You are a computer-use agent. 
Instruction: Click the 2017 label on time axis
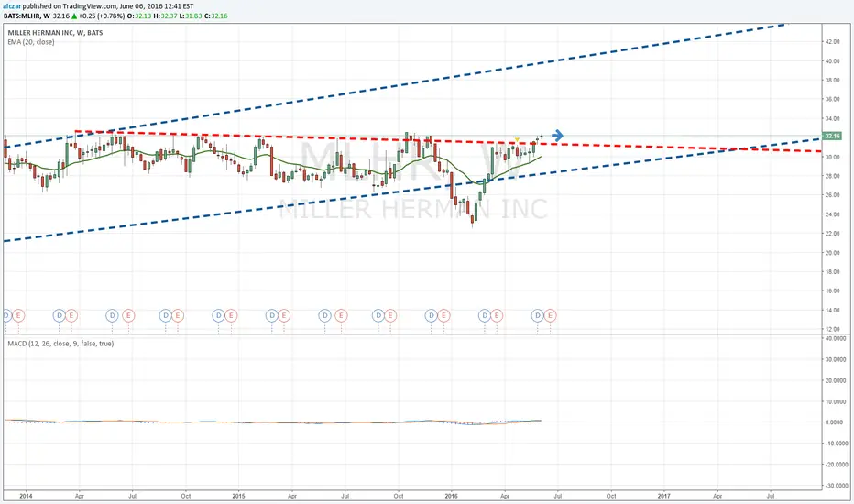click(x=664, y=496)
